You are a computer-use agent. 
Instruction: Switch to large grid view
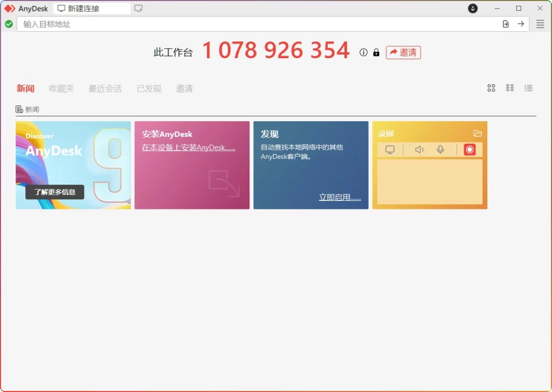tap(491, 88)
